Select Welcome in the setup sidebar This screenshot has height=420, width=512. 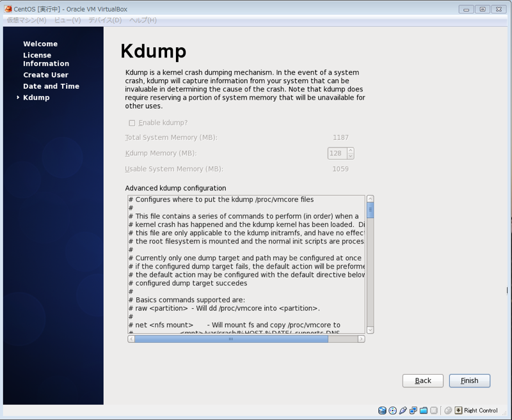tap(40, 43)
